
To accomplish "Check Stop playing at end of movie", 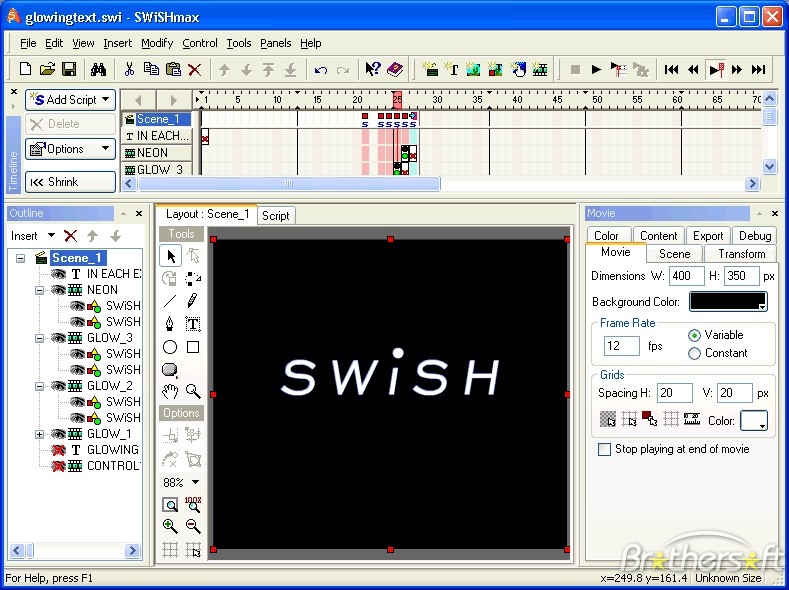I will coord(604,449).
